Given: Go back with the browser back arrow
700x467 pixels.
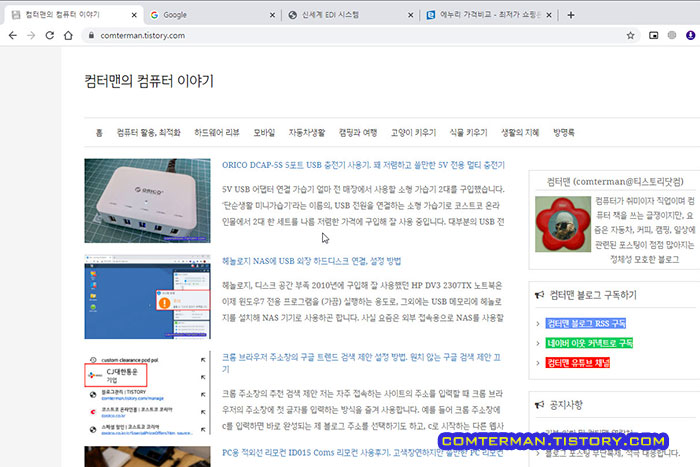Looking at the screenshot, I should 12,35.
